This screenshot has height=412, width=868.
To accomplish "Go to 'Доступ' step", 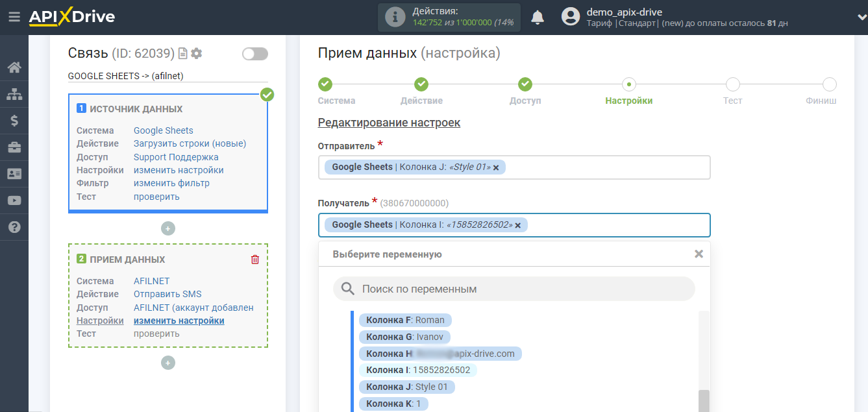I will click(x=525, y=84).
